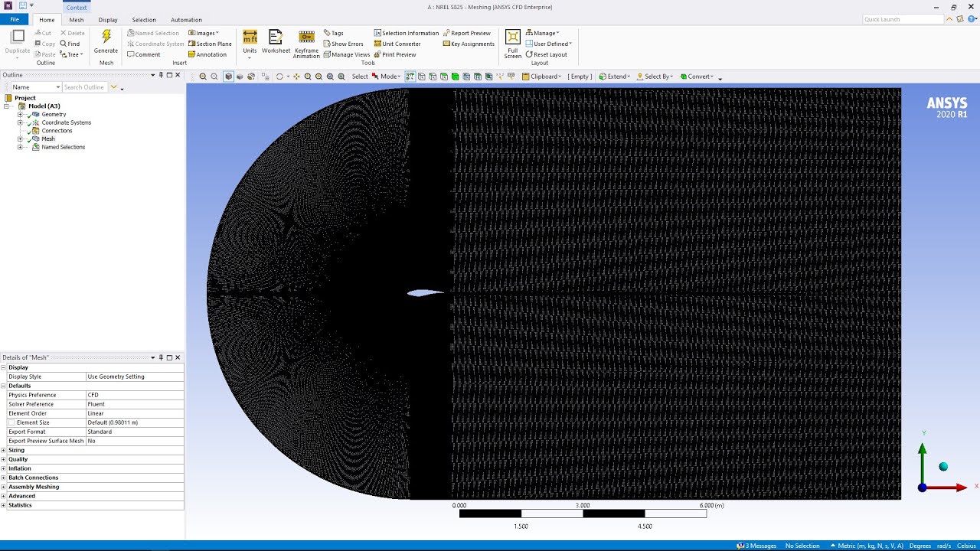The width and height of the screenshot is (980, 551).
Task: Select Named Selections in the outline tree
Action: 63,147
